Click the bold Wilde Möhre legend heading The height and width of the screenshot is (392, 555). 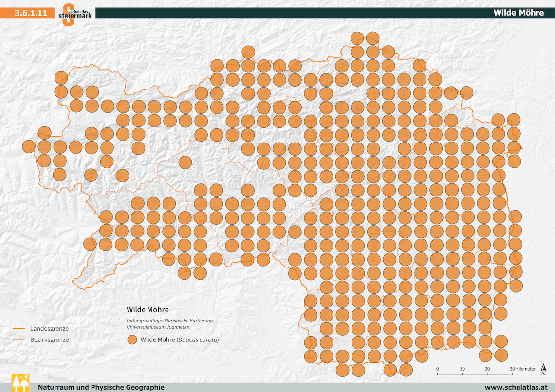[x=148, y=309]
